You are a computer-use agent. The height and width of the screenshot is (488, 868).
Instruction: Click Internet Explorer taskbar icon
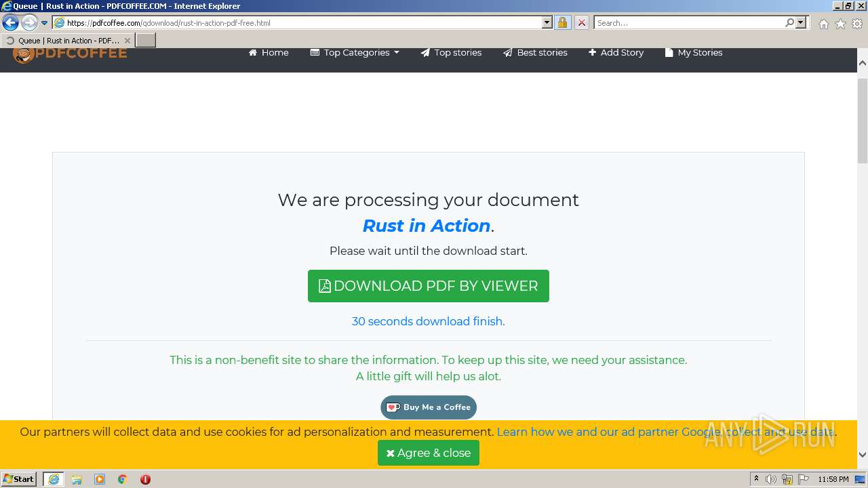click(x=54, y=479)
